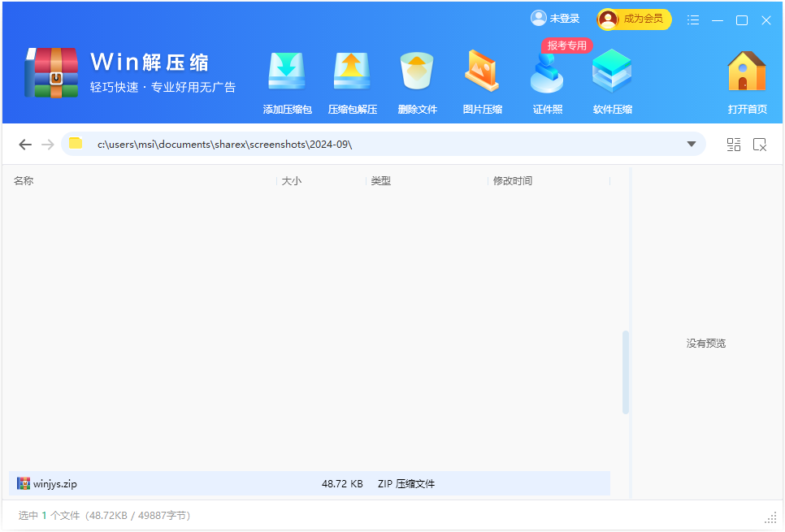The image size is (785, 532).
Task: Open the hamburger main menu
Action: click(x=693, y=20)
